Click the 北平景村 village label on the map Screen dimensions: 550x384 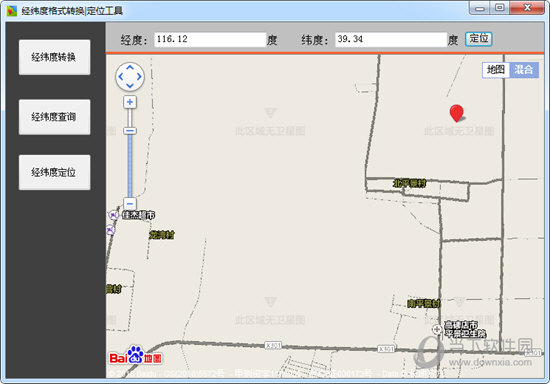410,183
